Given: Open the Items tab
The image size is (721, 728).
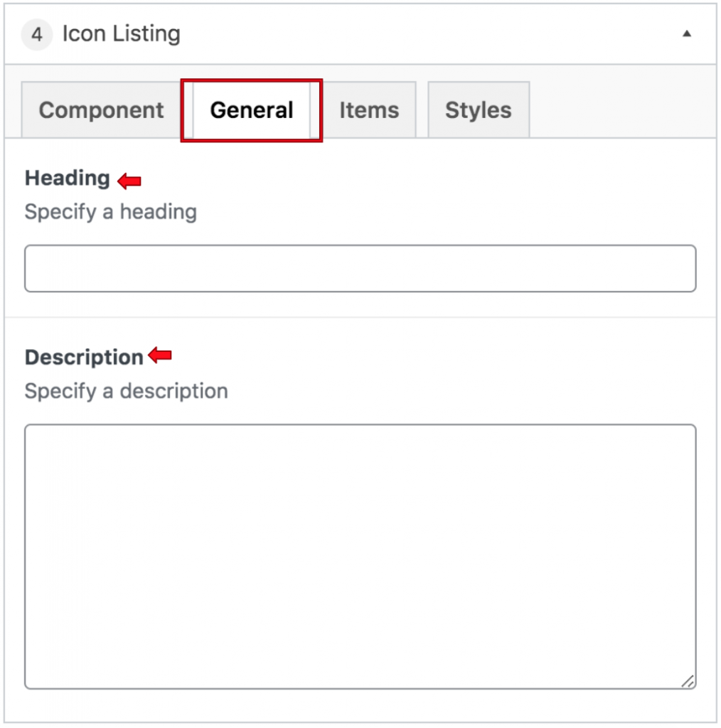Looking at the screenshot, I should click(x=368, y=110).
